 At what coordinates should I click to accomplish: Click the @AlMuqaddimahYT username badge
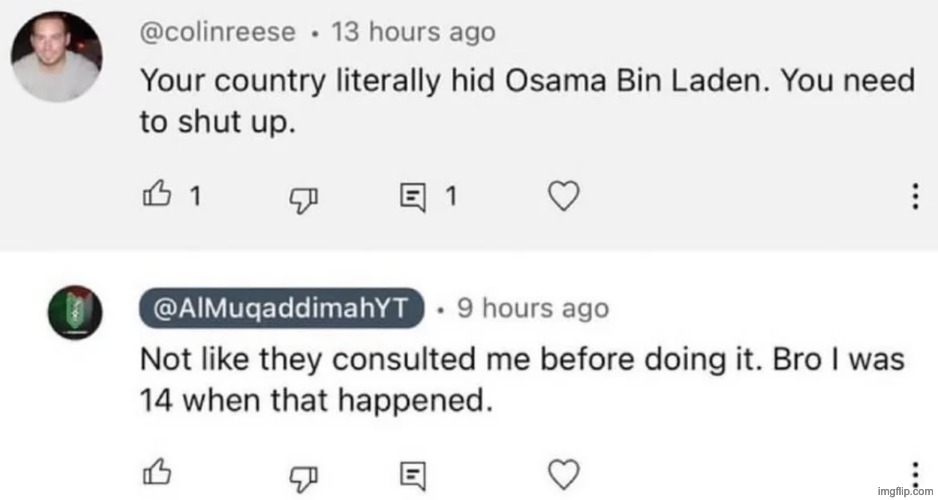coord(285,308)
